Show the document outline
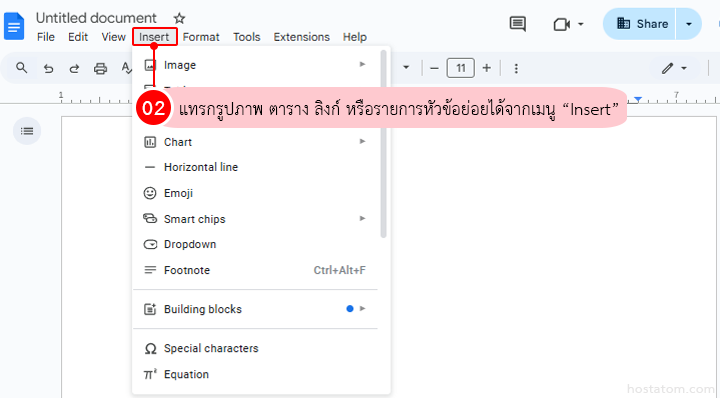 (x=27, y=131)
